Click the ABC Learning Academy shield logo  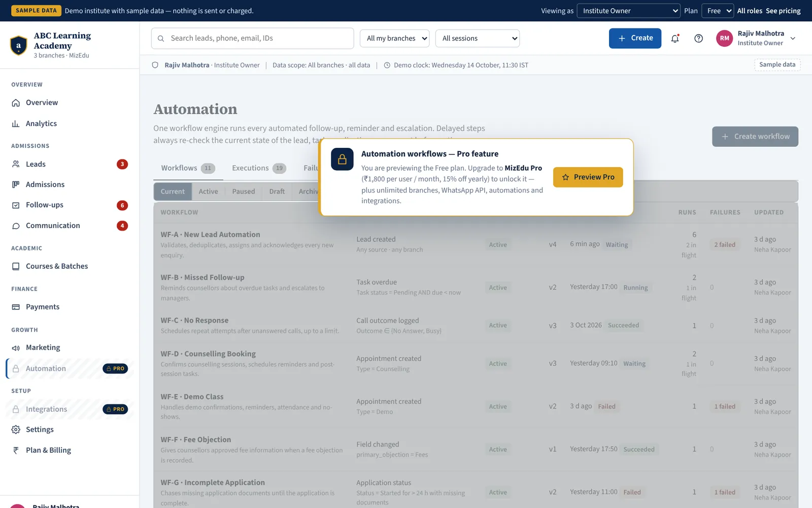point(19,45)
